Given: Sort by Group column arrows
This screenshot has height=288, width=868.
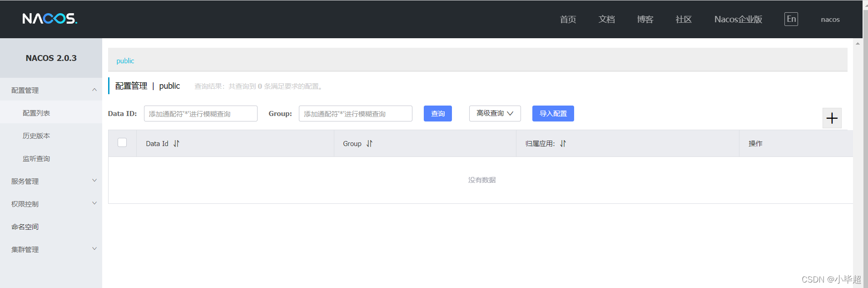Looking at the screenshot, I should (x=370, y=143).
